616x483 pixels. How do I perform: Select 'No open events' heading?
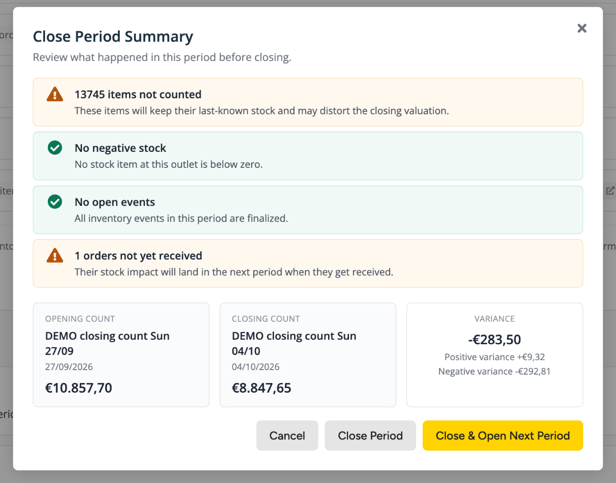pyautogui.click(x=115, y=202)
